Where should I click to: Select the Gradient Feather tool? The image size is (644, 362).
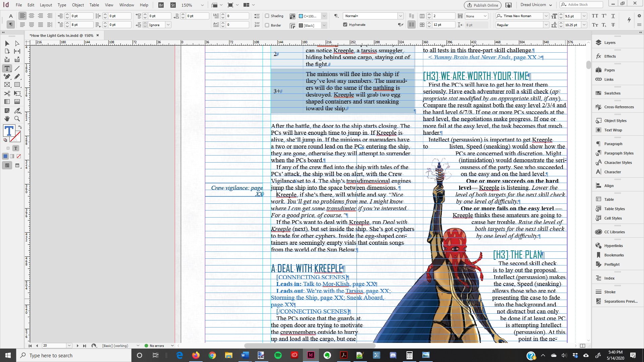pyautogui.click(x=17, y=102)
